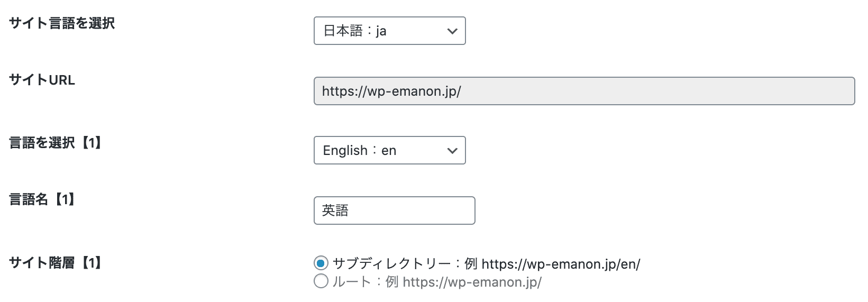Click the English：en text in language select
The width and height of the screenshot is (868, 302).
pyautogui.click(x=359, y=151)
